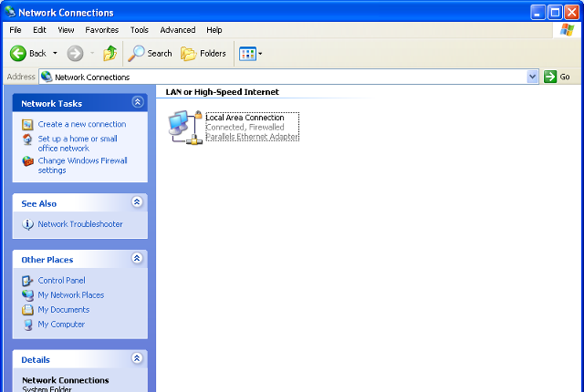Click the Up folder icon
Screen dimensions: 584x392
click(x=109, y=53)
